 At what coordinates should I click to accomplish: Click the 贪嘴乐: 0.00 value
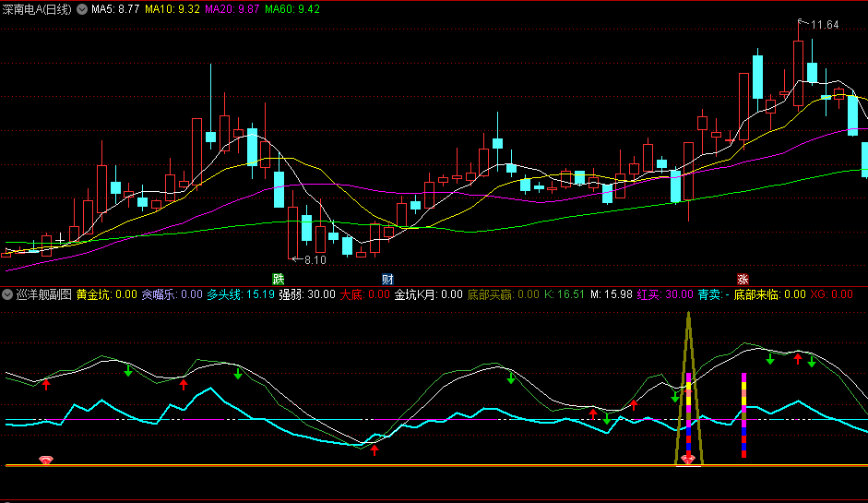pyautogui.click(x=172, y=294)
